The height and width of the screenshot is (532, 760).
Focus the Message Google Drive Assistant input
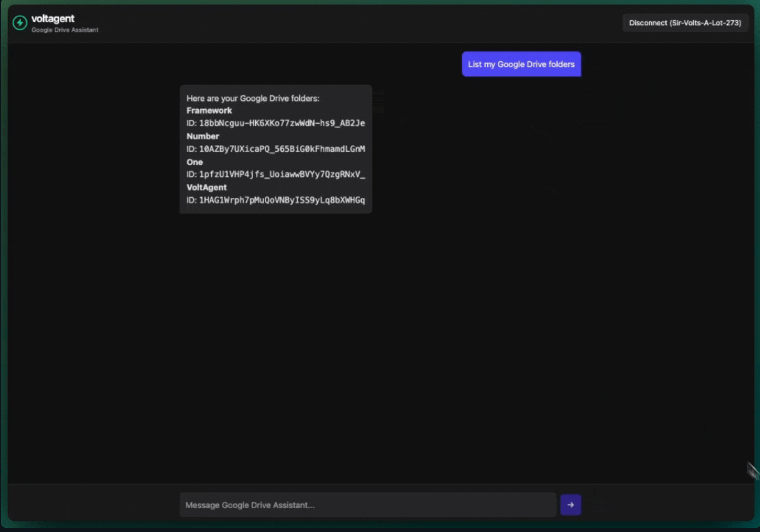pos(368,504)
